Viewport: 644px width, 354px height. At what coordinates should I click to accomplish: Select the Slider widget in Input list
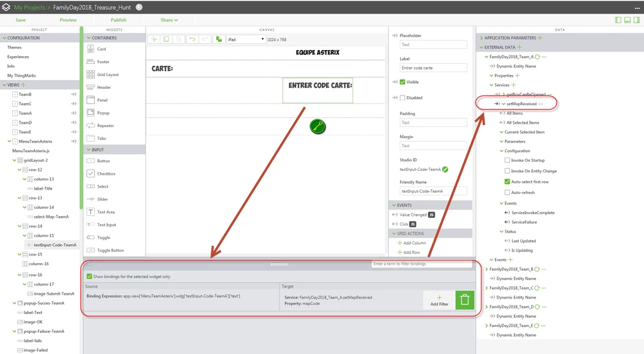click(102, 199)
